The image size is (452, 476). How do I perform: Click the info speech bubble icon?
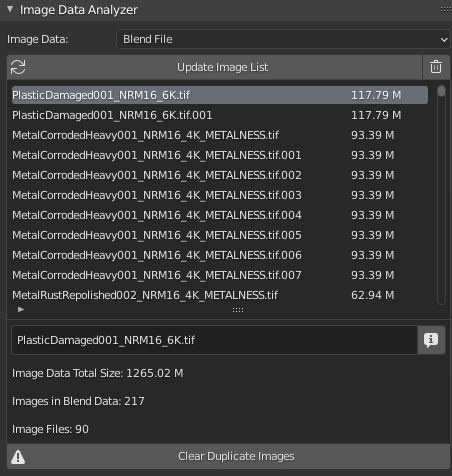pos(431,340)
